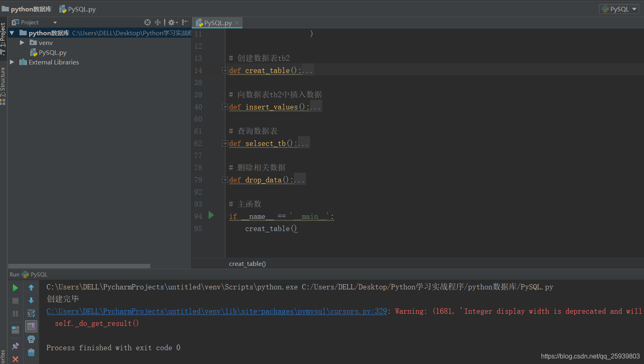Click 'Process finished with exit code 0' text

(x=113, y=348)
